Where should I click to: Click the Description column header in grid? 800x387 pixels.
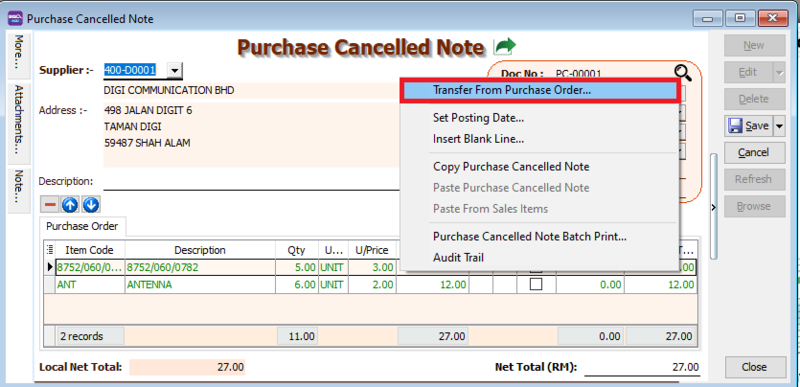point(200,250)
